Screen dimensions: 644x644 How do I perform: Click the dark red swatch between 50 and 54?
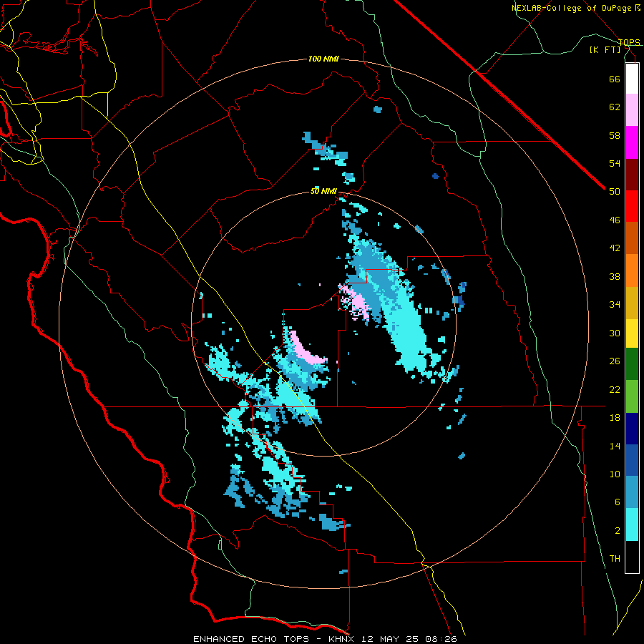click(632, 175)
